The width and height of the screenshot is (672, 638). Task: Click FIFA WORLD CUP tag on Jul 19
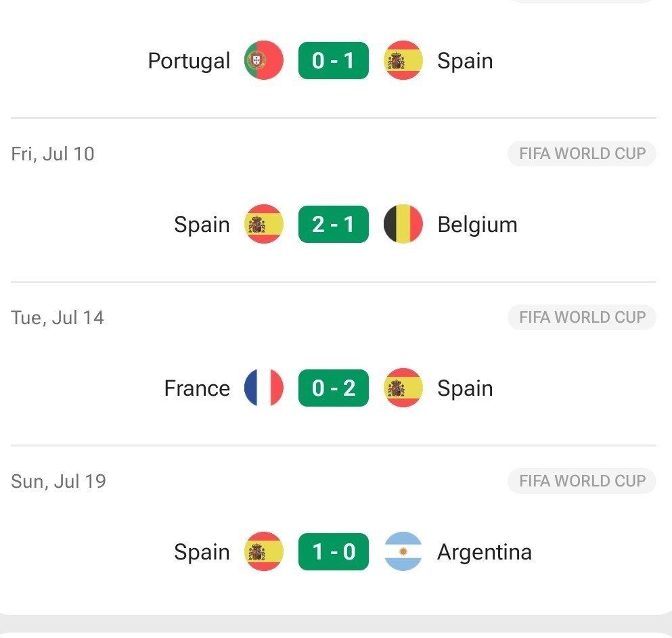[582, 481]
